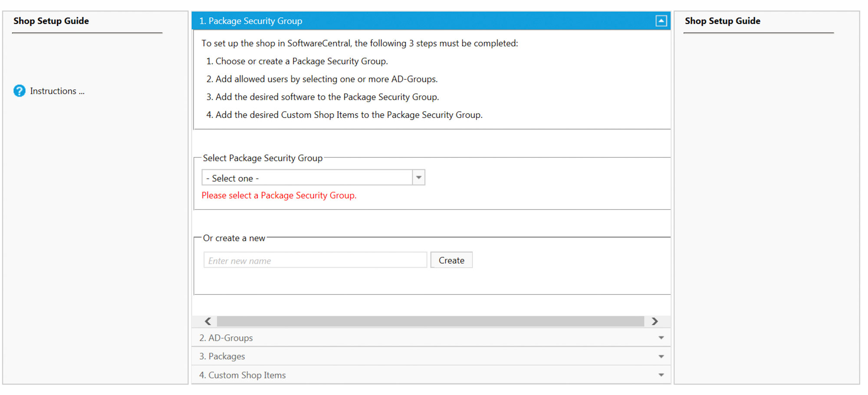Focus the 'Enter new name' field
This screenshot has height=395, width=868.
[x=315, y=260]
